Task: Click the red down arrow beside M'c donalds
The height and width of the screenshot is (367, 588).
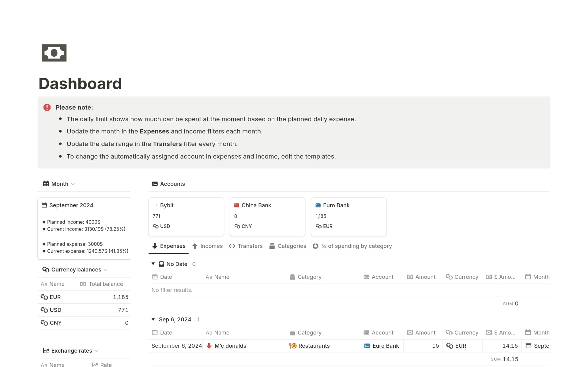Action: (x=209, y=346)
